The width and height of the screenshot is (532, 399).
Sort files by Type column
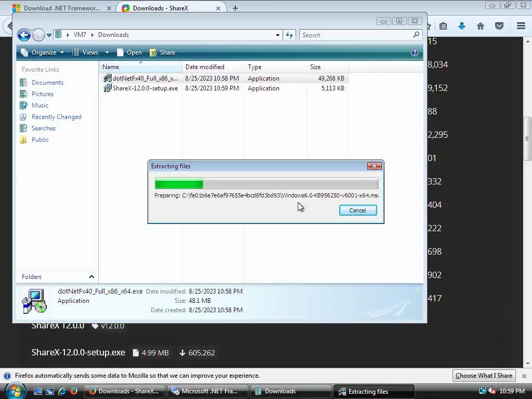point(275,67)
